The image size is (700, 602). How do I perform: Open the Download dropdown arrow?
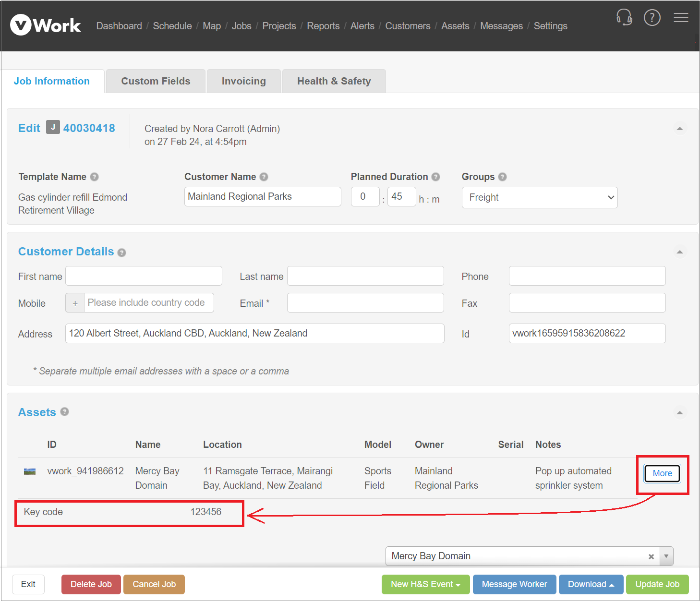pyautogui.click(x=612, y=584)
